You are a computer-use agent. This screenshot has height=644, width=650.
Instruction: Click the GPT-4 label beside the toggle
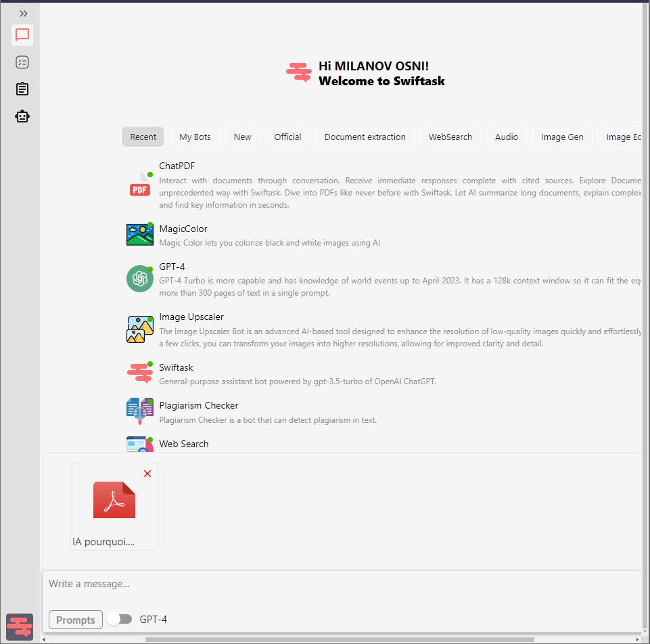(x=154, y=619)
